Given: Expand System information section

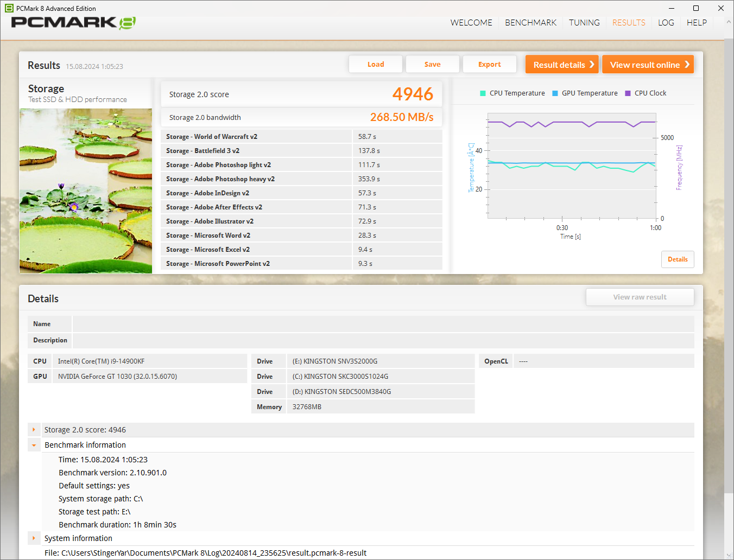Looking at the screenshot, I should [x=34, y=538].
